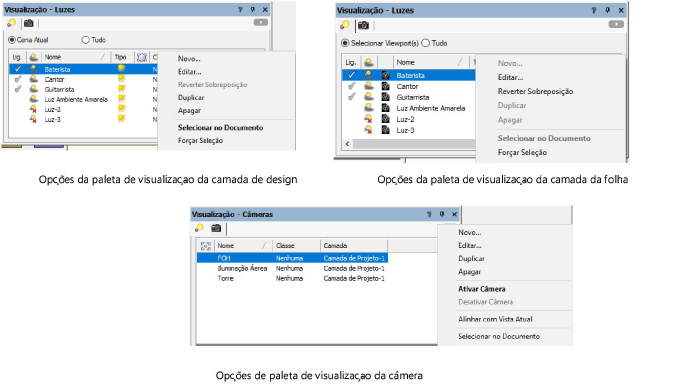Image resolution: width=686 pixels, height=391 pixels.
Task: Click Cantor light icon in design layer palette
Action: (34, 79)
